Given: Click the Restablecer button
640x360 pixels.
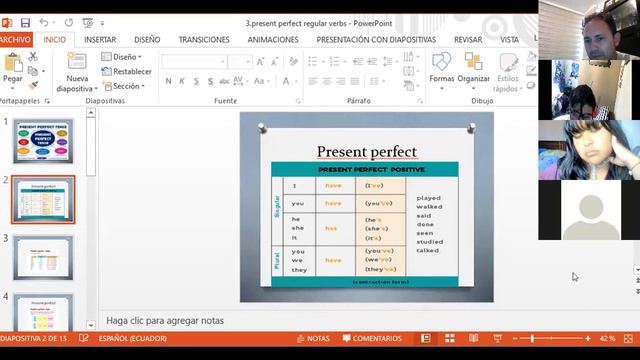Looking at the screenshot, I should [x=127, y=71].
